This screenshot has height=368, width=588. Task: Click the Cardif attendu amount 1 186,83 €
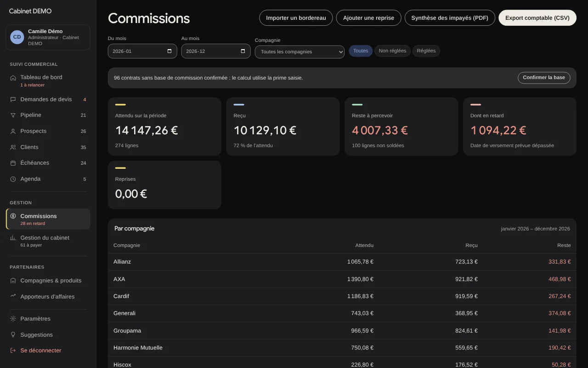pyautogui.click(x=360, y=296)
